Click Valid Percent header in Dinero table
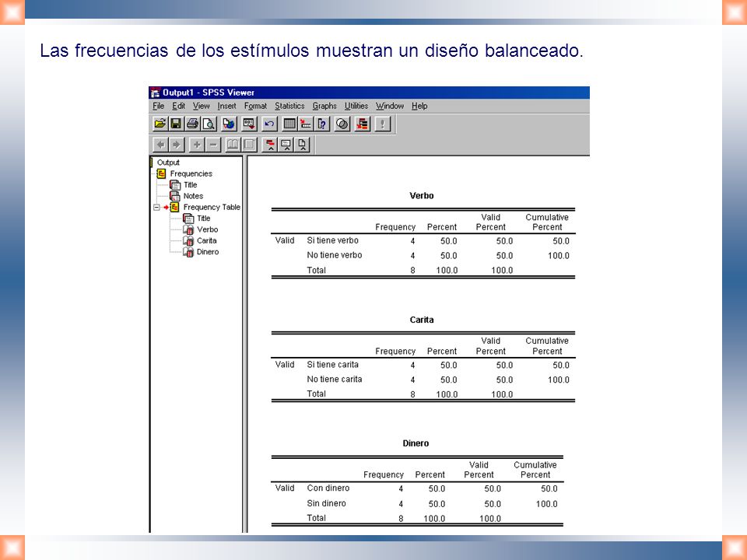747x560 pixels. (479, 470)
